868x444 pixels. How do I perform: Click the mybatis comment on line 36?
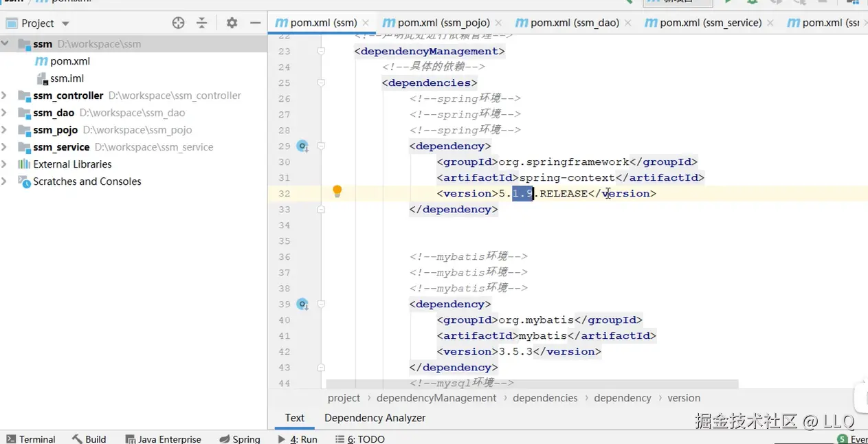(x=469, y=256)
